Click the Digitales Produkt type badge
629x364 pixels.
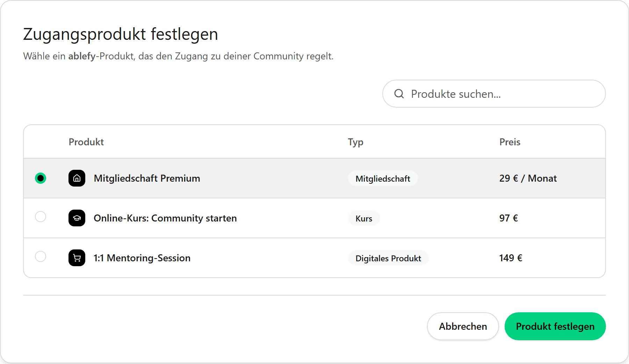388,258
